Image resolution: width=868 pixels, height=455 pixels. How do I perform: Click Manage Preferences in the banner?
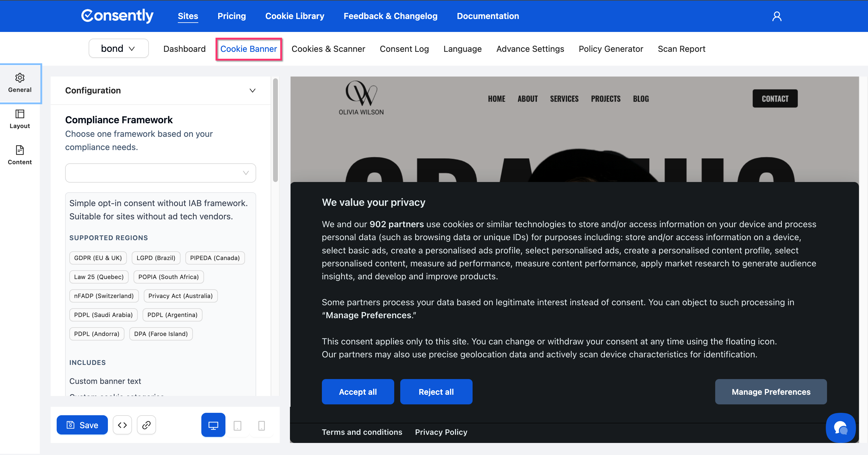tap(771, 392)
